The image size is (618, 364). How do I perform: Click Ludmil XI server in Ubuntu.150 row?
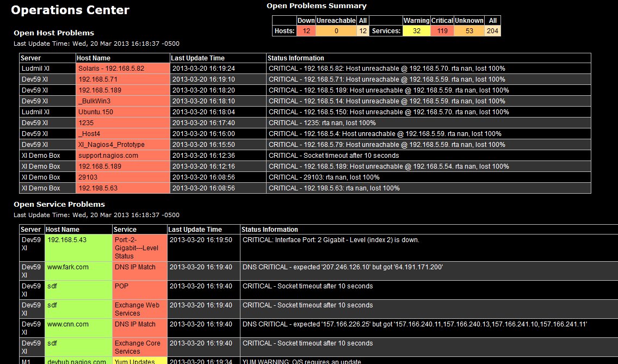point(35,112)
